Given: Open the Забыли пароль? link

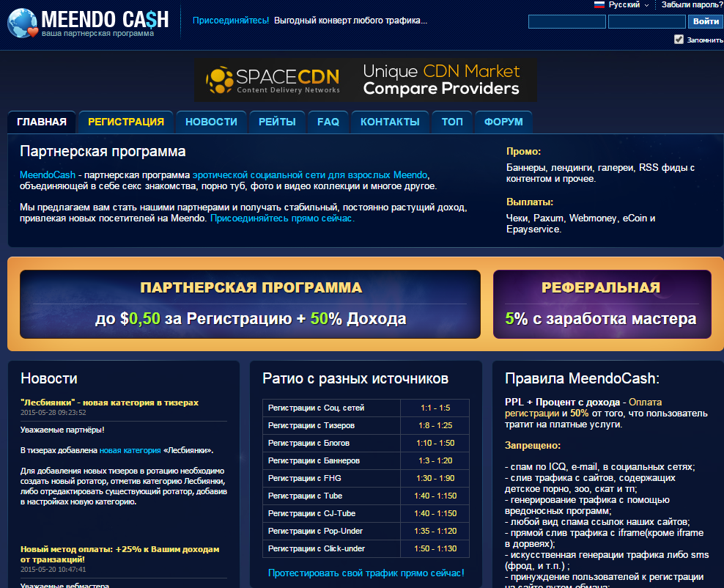Looking at the screenshot, I should [692, 4].
